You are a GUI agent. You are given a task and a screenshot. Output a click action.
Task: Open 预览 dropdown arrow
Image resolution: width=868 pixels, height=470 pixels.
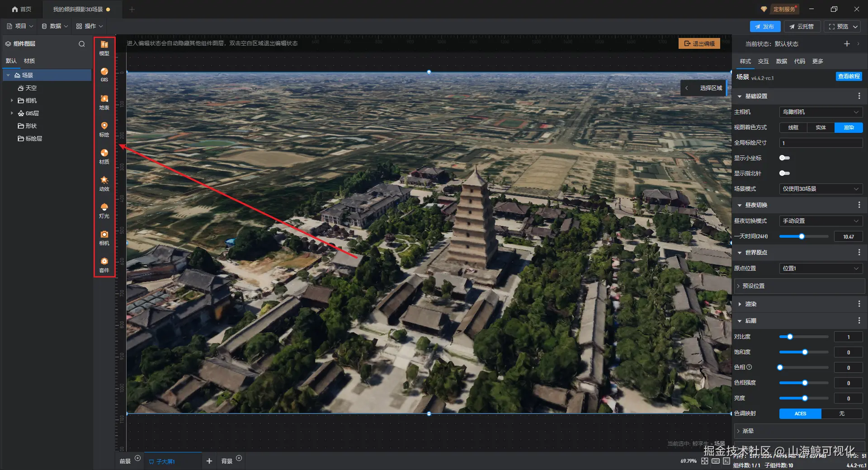(x=855, y=27)
